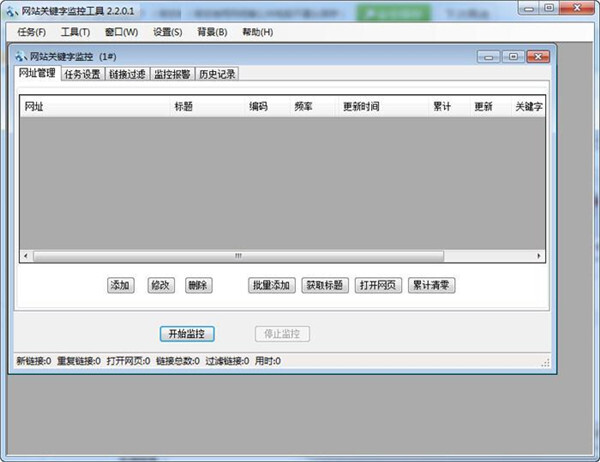This screenshot has width=600, height=462.
Task: Maximize the main 网站关键字监控工具 window
Action: (x=549, y=8)
